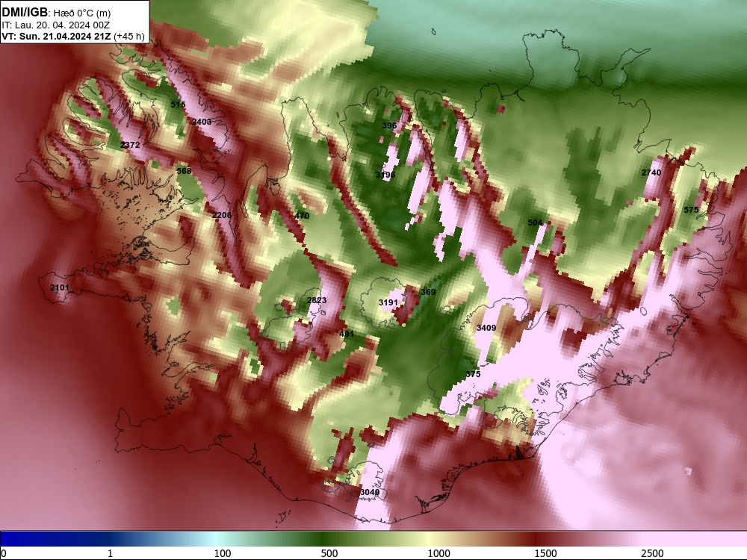Click the map value 2206
This screenshot has height=560, width=747.
coord(222,215)
